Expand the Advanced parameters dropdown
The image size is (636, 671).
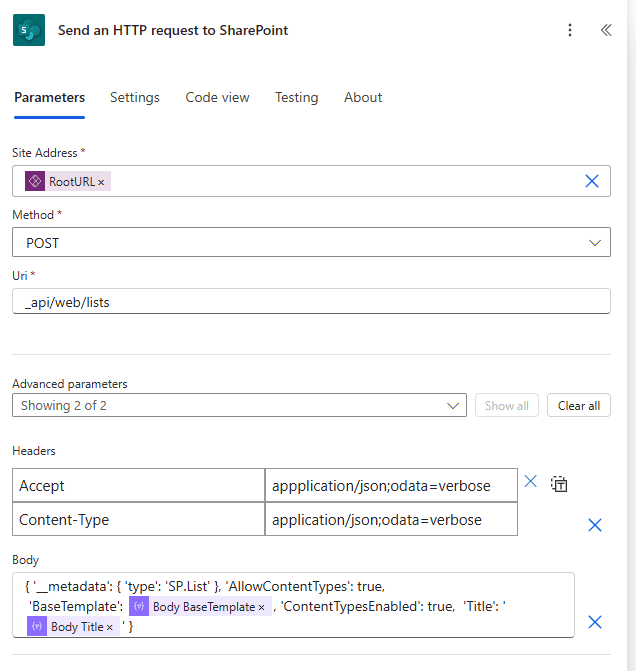(x=239, y=405)
